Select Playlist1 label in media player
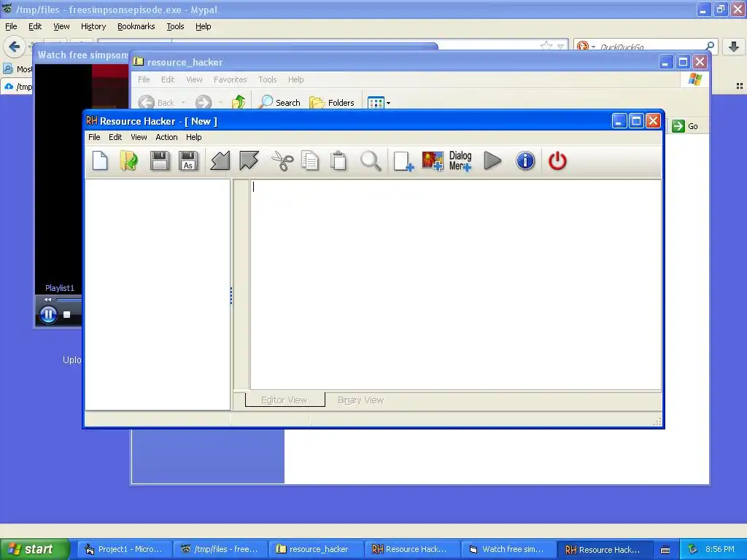This screenshot has width=747, height=560. coord(60,287)
